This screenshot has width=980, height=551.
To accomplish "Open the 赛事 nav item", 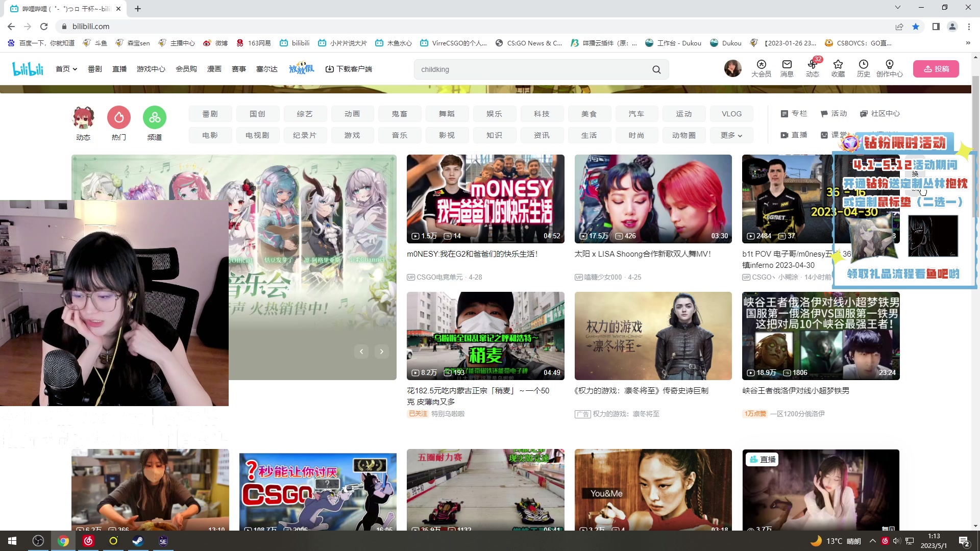I will 239,69.
